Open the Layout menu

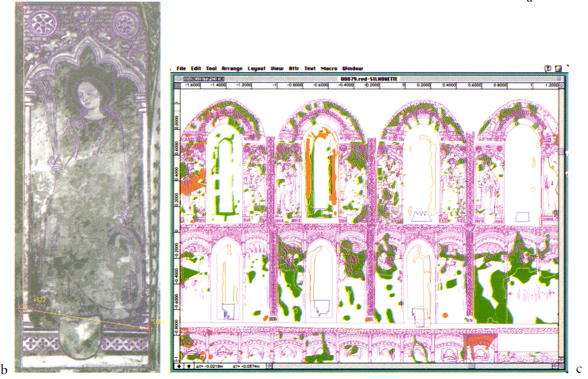pyautogui.click(x=257, y=68)
